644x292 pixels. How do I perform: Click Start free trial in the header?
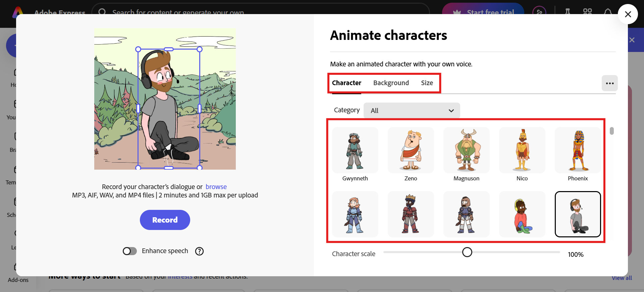[483, 12]
